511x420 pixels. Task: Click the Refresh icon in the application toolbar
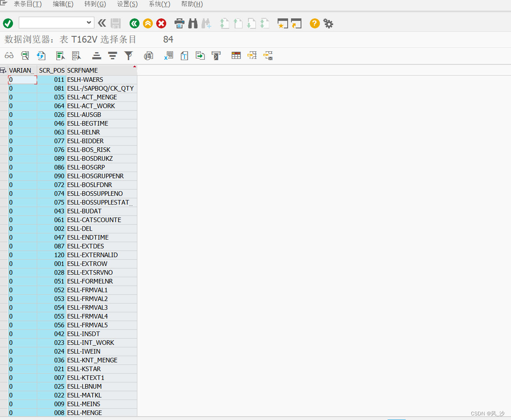pyautogui.click(x=41, y=56)
